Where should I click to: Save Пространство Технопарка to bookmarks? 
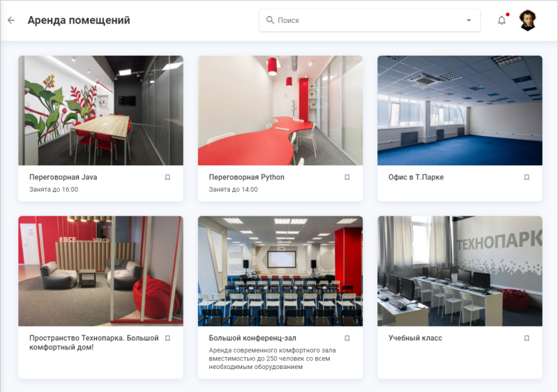[x=167, y=338]
